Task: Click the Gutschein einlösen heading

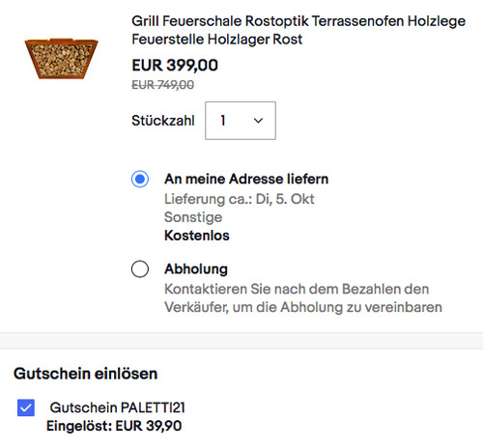Action: click(86, 374)
